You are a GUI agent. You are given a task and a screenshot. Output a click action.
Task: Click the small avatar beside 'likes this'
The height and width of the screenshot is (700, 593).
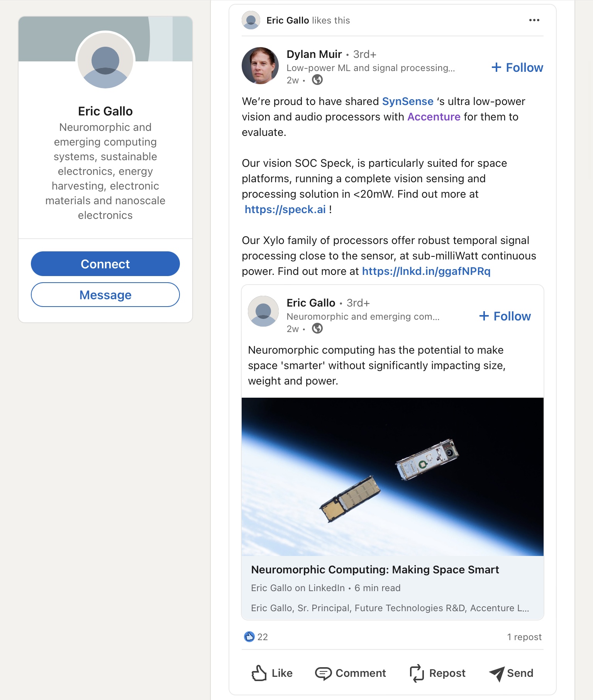pos(251,20)
